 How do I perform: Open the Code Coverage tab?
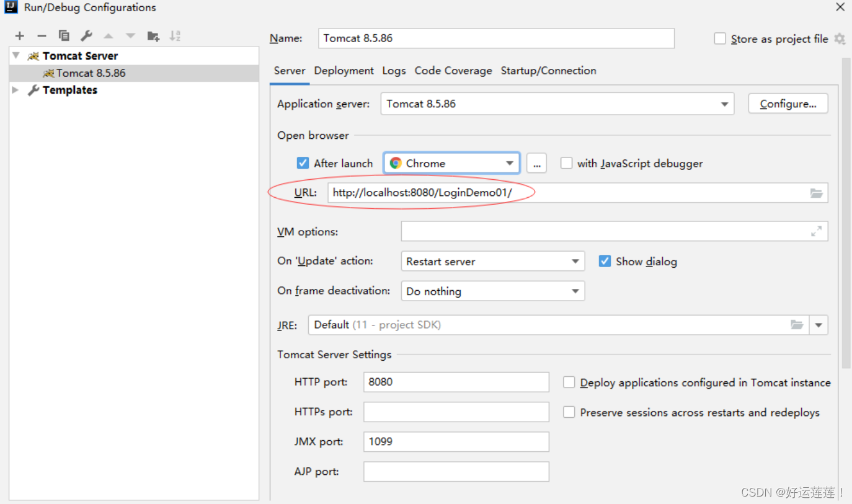click(x=453, y=71)
